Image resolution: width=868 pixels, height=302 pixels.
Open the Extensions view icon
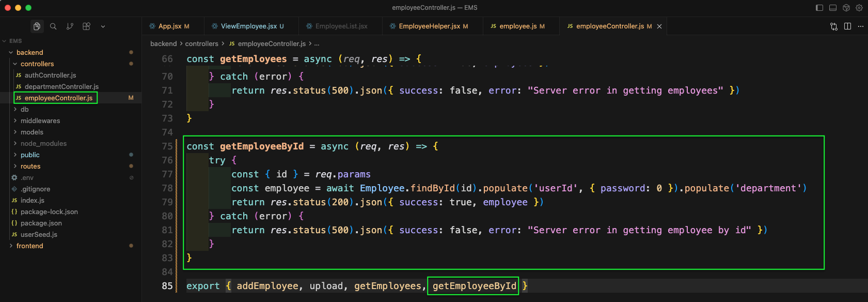pyautogui.click(x=86, y=26)
